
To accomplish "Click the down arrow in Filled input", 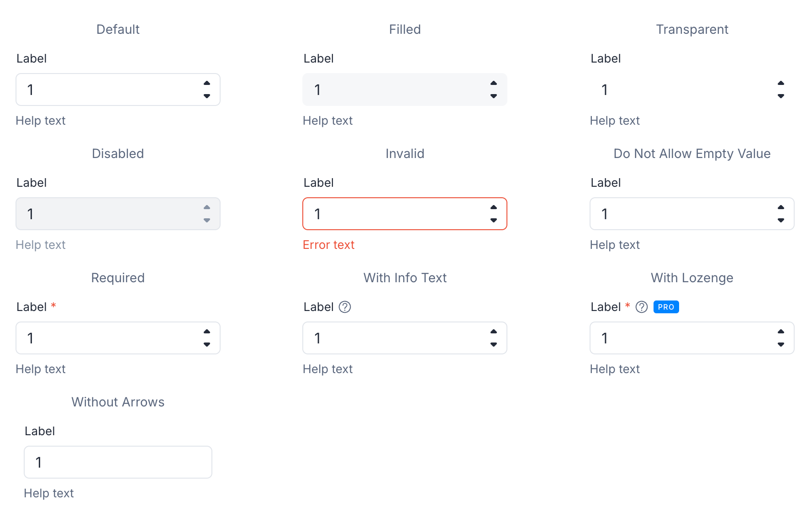I will coord(494,96).
